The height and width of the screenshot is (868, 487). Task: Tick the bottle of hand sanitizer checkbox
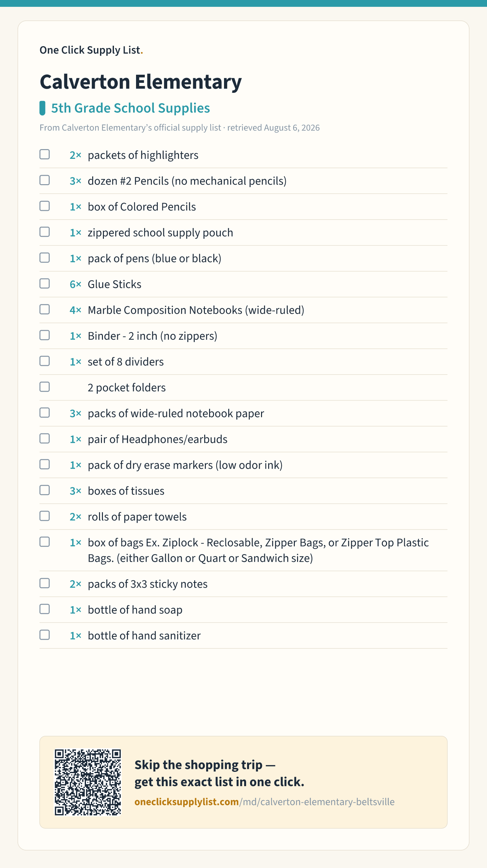point(44,635)
